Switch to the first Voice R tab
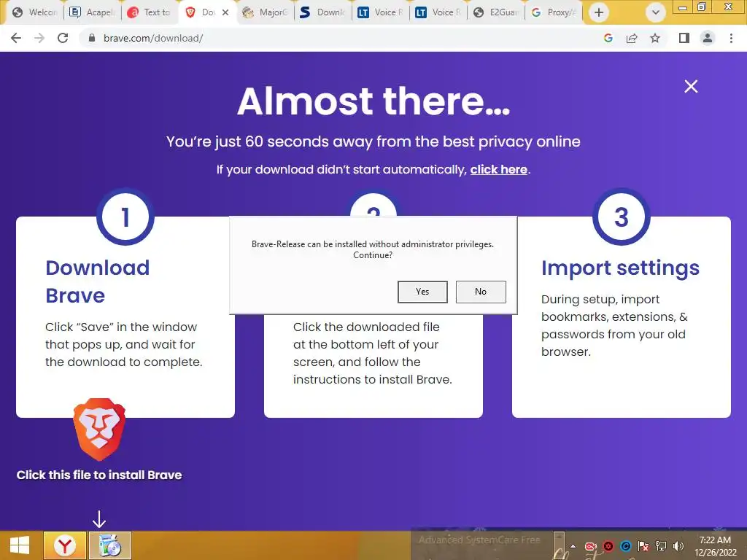The width and height of the screenshot is (747, 560). tap(380, 12)
